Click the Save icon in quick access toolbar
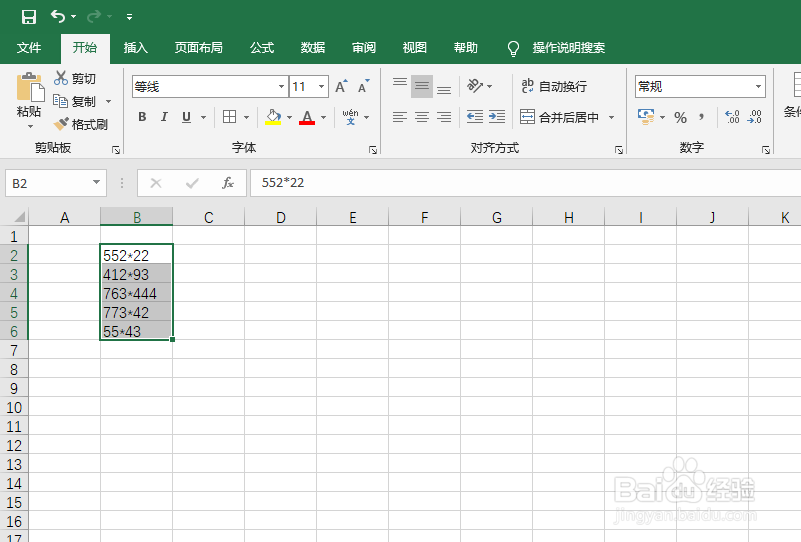This screenshot has width=801, height=542. [29, 17]
